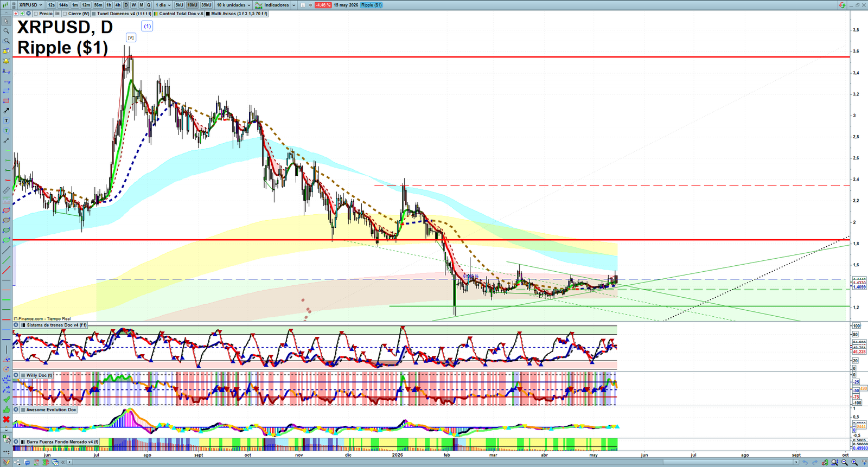Click the undo arrow in the bottom toolbar

click(x=805, y=462)
